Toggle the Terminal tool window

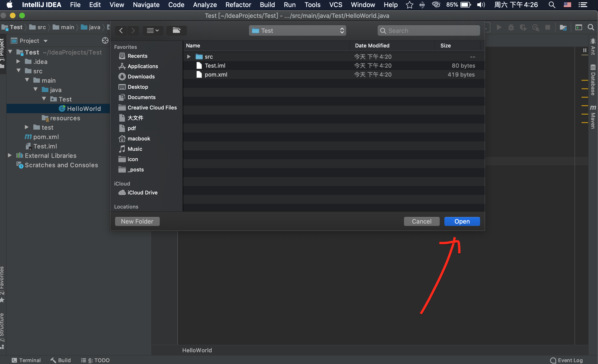click(x=26, y=360)
